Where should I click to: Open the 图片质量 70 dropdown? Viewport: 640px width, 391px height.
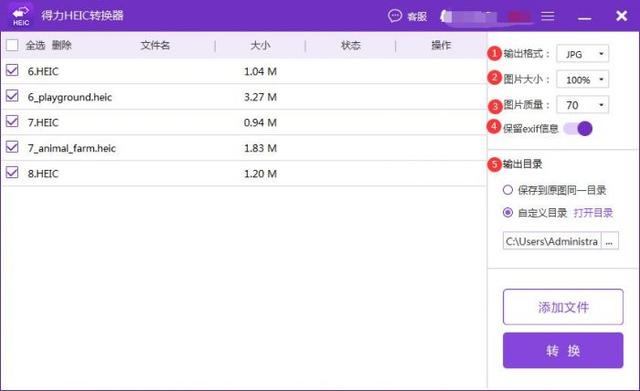click(x=582, y=105)
